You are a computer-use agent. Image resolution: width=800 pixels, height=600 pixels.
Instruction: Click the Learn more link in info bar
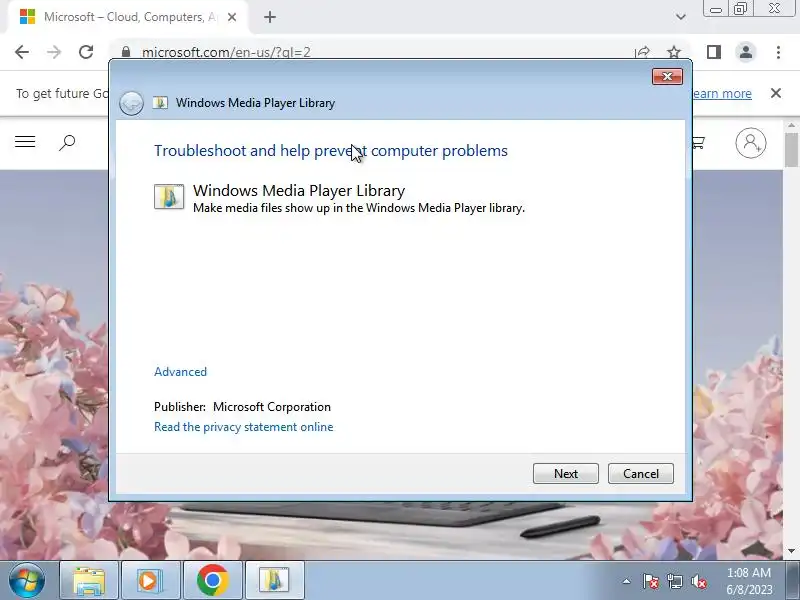coord(722,93)
